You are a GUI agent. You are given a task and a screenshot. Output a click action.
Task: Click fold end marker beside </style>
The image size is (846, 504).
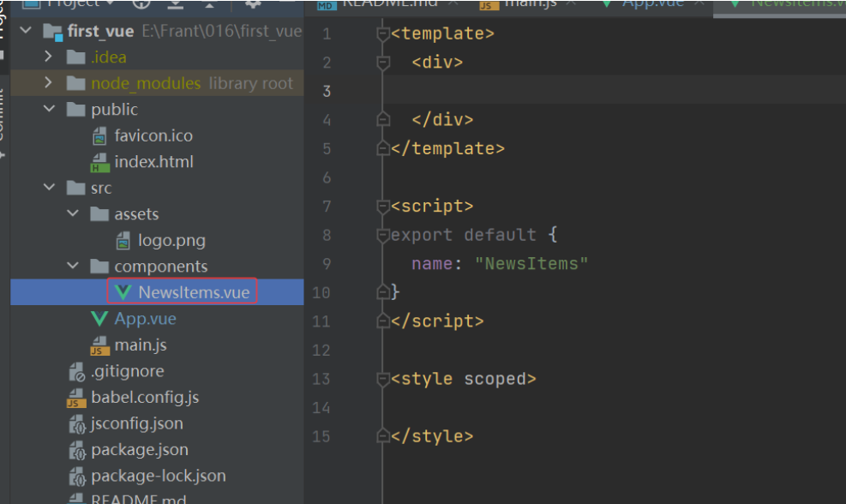coord(383,435)
